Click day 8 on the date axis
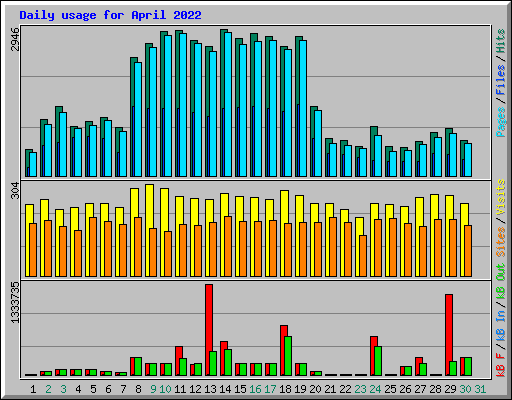This screenshot has height=400, width=512. [x=138, y=389]
